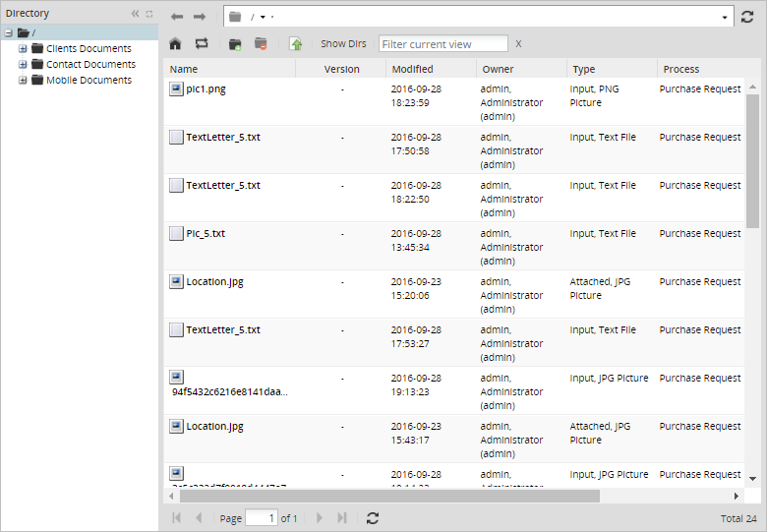
Task: Expand the Clients Documents folder
Action: click(23, 49)
